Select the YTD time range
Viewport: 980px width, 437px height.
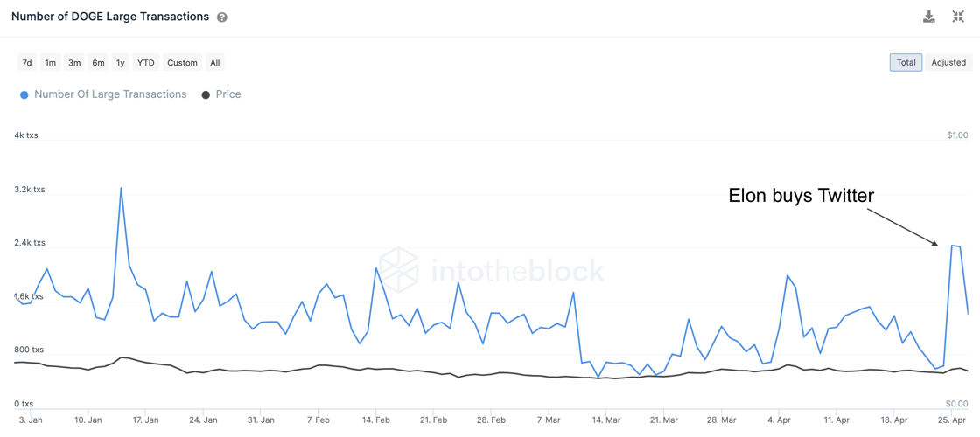click(145, 63)
